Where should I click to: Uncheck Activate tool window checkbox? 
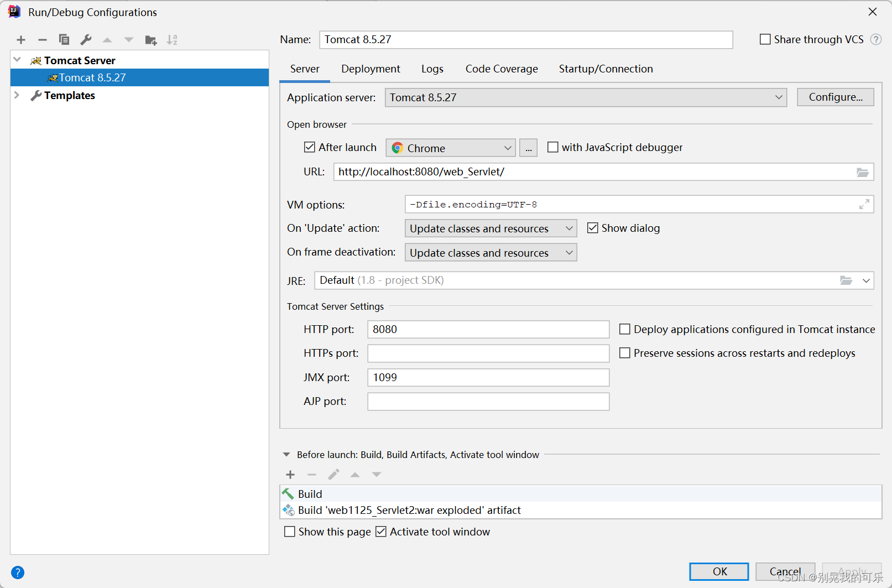[380, 532]
